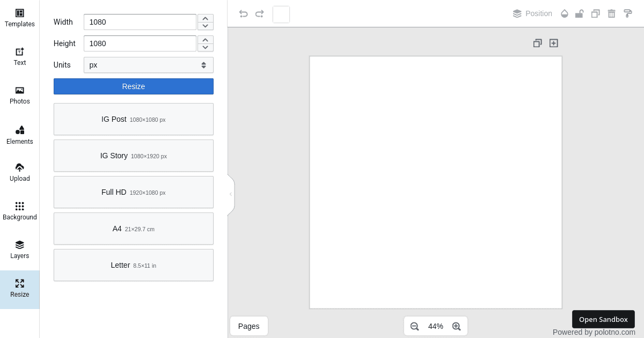Click the color swatch in the toolbar
Image resolution: width=644 pixels, height=338 pixels.
pos(281,14)
